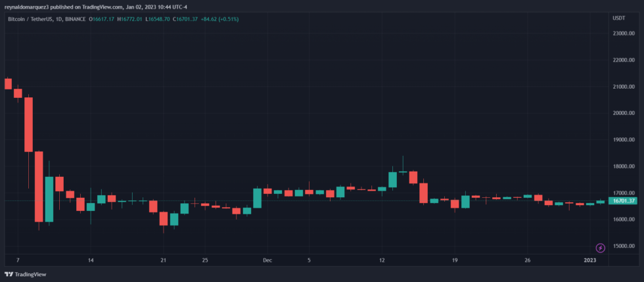Click the 16000.00 price axis label
644x282 pixels.
pyautogui.click(x=623, y=220)
